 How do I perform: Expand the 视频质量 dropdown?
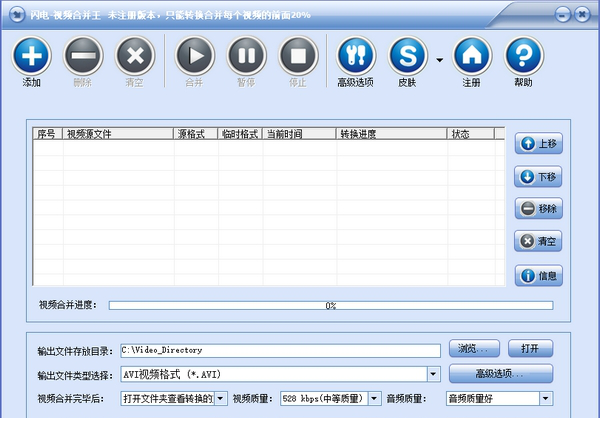[373, 398]
